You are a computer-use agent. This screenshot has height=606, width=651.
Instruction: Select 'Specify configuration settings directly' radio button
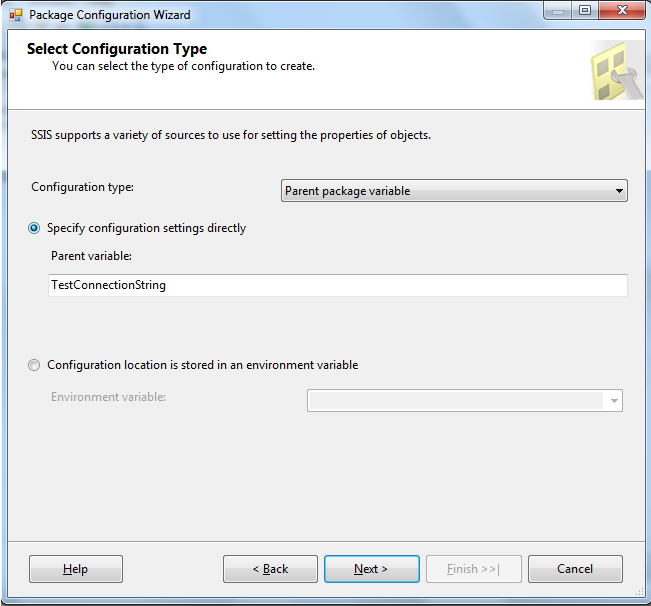34,228
